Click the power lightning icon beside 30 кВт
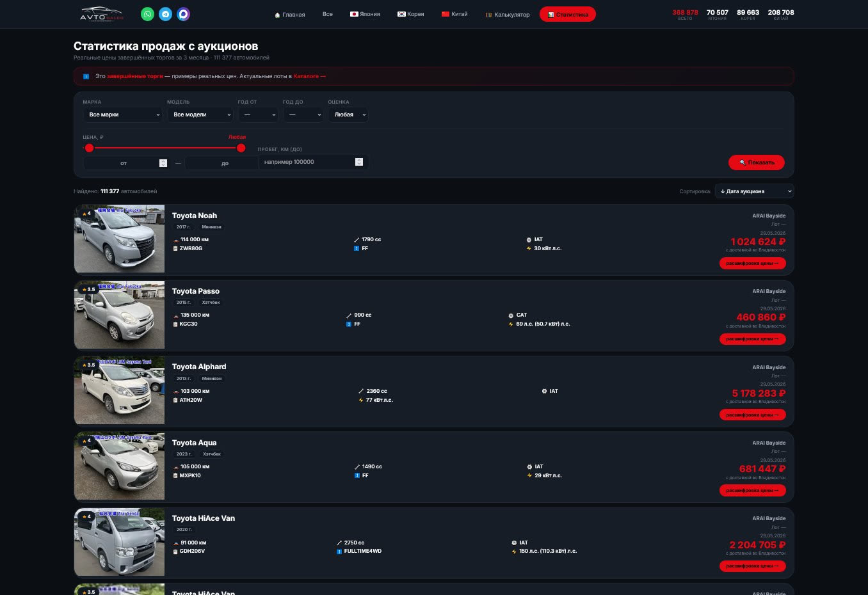 tap(529, 249)
